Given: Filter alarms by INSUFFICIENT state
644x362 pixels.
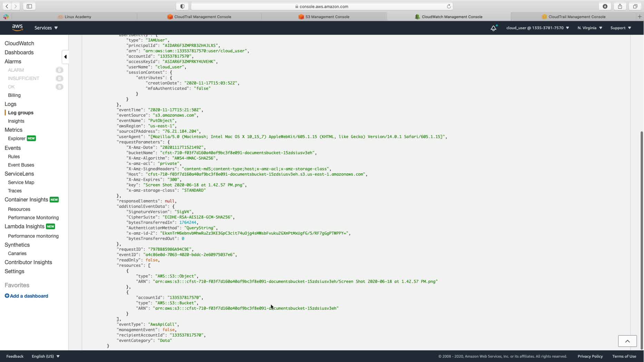Looking at the screenshot, I should (x=23, y=78).
